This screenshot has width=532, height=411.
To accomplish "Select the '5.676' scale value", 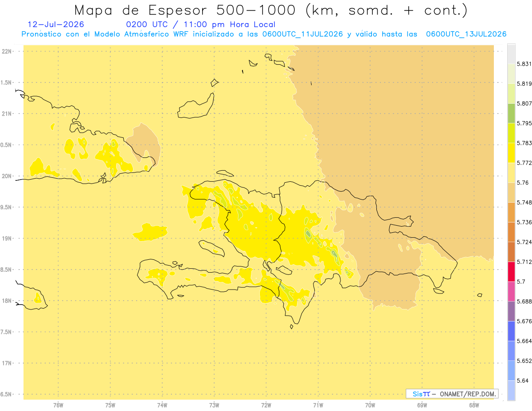I will 524,321.
